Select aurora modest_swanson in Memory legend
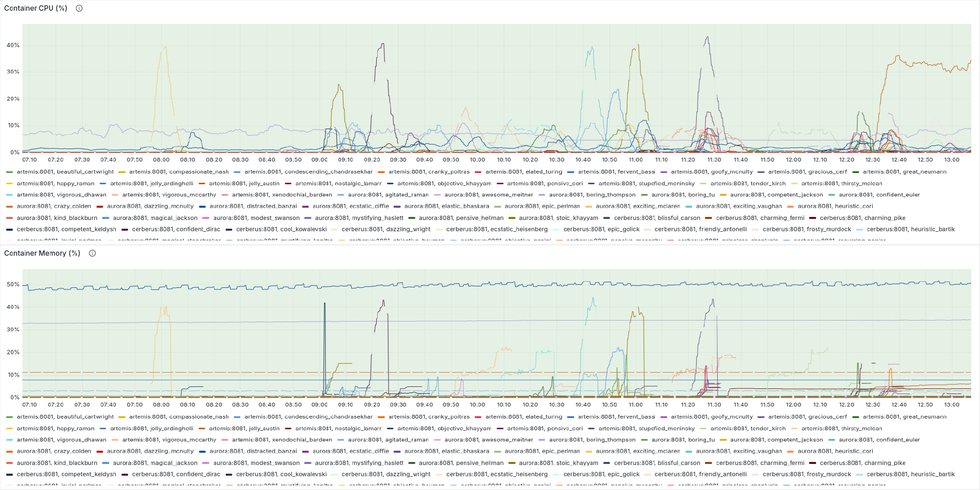 click(256, 463)
